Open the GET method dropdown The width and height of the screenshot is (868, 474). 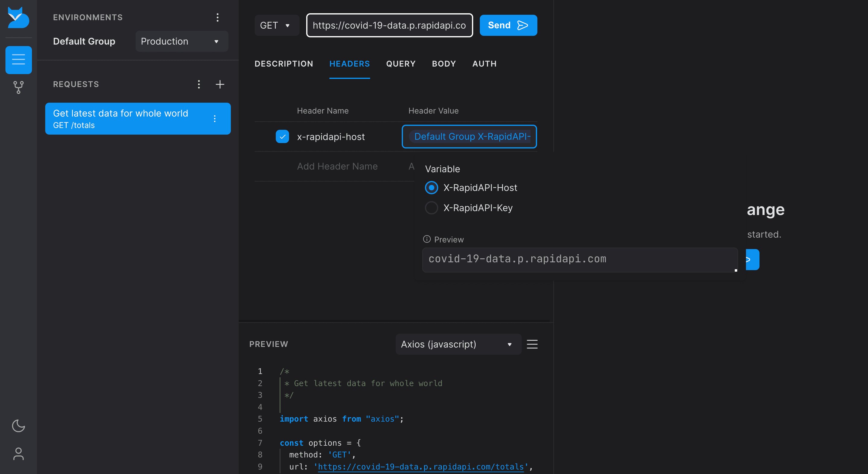click(277, 25)
